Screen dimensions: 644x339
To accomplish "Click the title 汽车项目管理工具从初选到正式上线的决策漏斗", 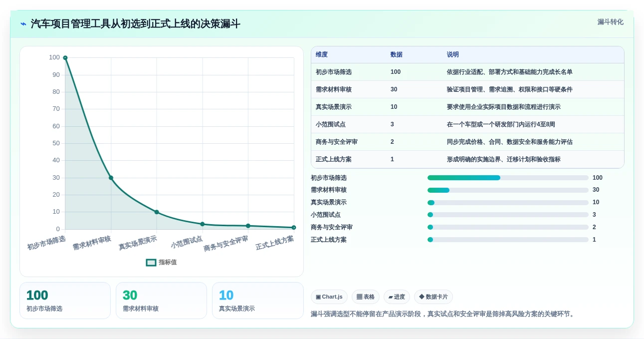I will 136,24.
